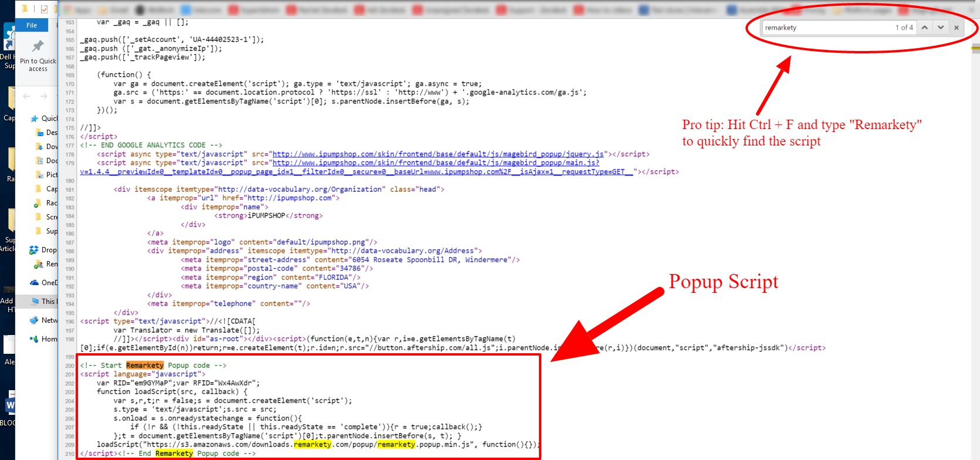Click the street-address Roseate Spoonbill line

[350, 260]
